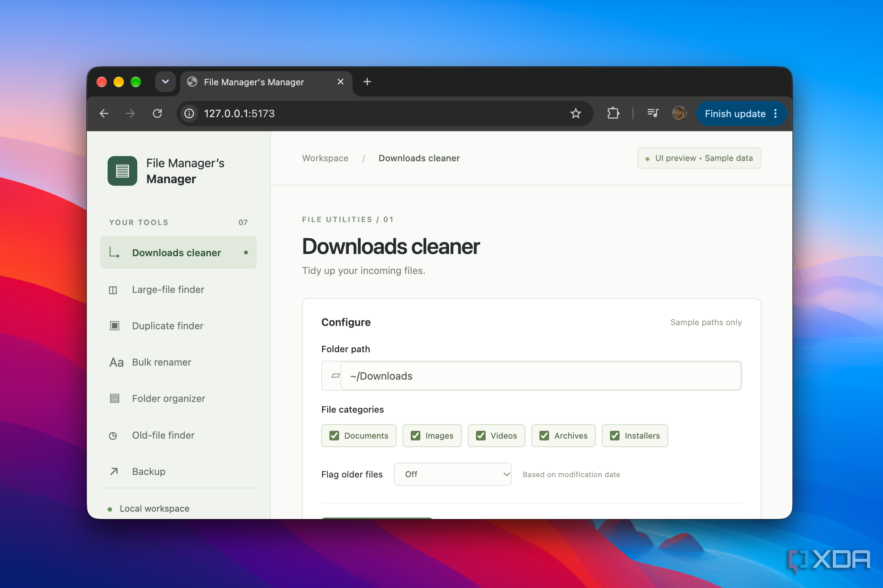Close the File Manager's Manager tab

point(340,82)
